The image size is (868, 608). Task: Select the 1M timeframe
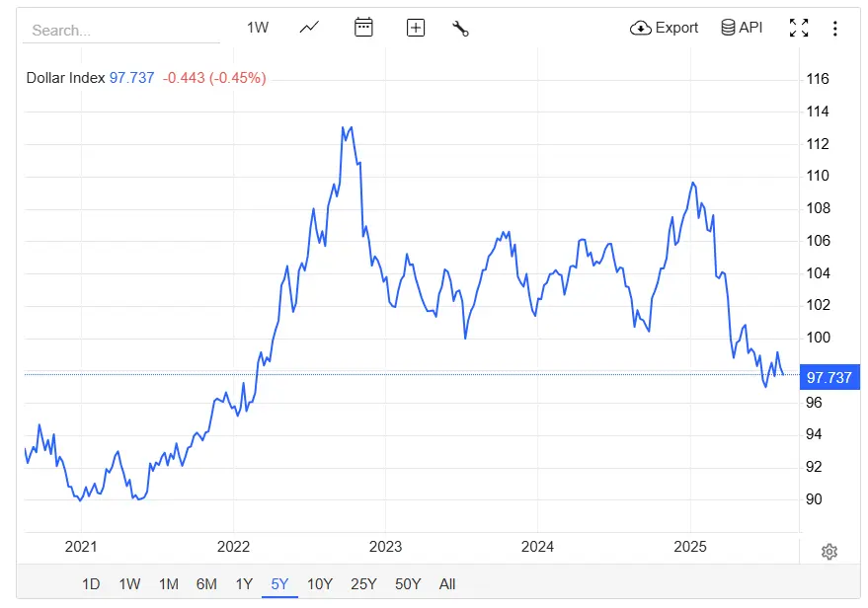(167, 583)
